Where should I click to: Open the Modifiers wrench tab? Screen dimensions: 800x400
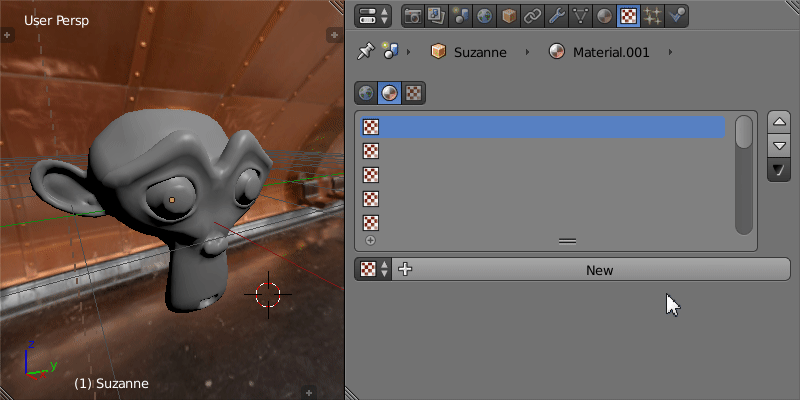(557, 16)
